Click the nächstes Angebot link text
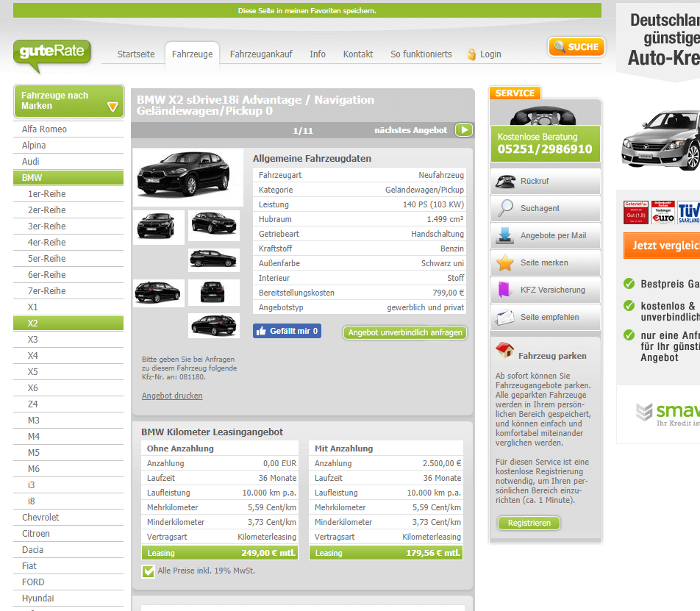This screenshot has height=611, width=700. (x=410, y=130)
